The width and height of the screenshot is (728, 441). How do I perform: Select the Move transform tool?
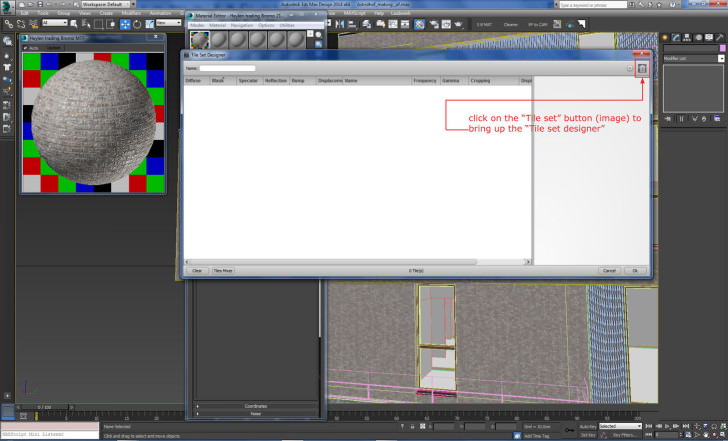125,24
